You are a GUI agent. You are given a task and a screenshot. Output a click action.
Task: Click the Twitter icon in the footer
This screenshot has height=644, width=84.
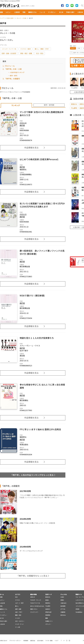click(64, 640)
